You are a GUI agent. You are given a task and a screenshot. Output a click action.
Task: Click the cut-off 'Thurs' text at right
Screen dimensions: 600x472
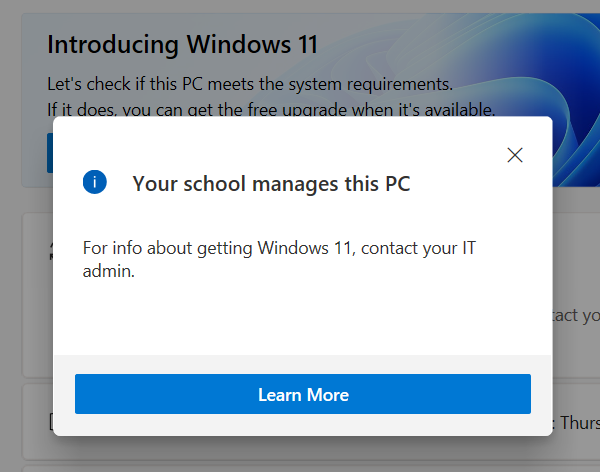[576, 423]
